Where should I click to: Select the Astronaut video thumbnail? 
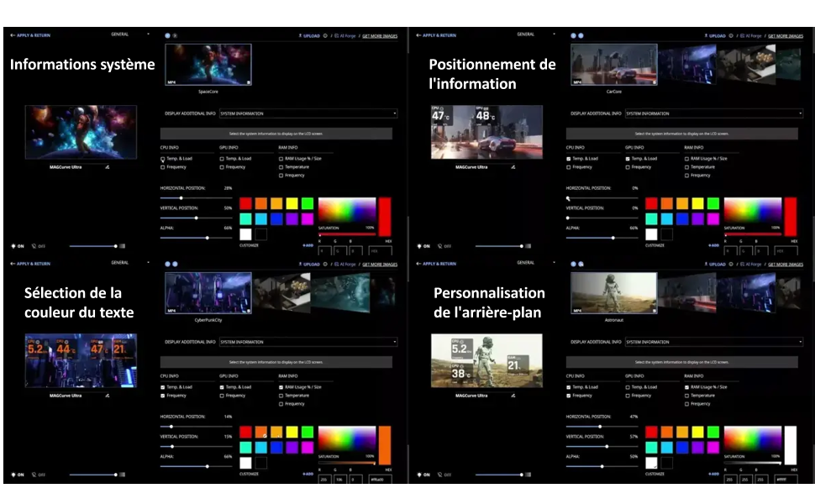[614, 293]
